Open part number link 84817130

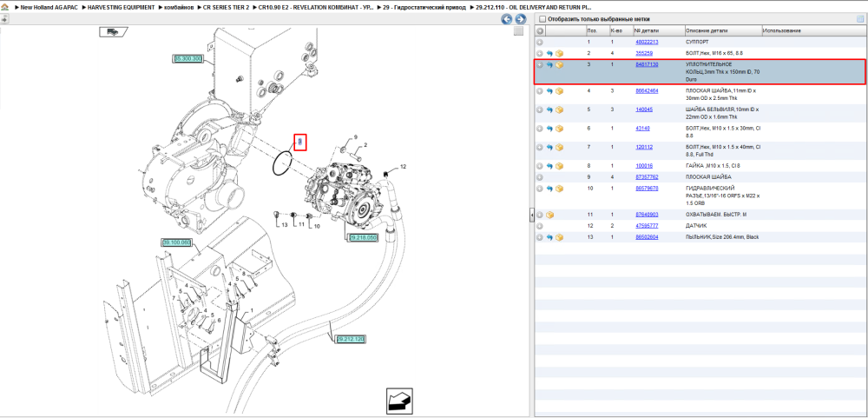click(x=647, y=65)
